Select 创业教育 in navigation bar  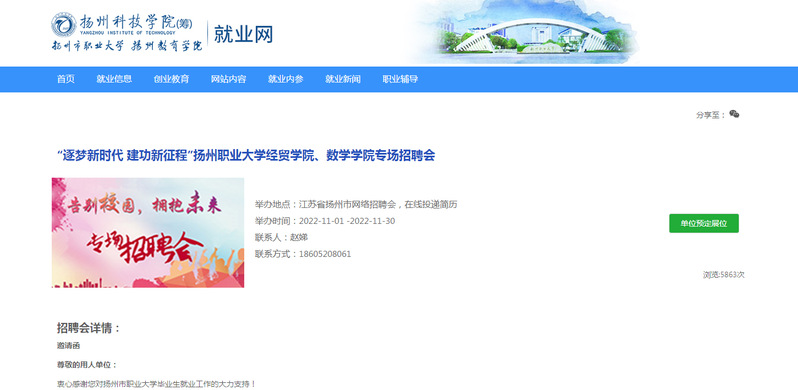point(172,79)
